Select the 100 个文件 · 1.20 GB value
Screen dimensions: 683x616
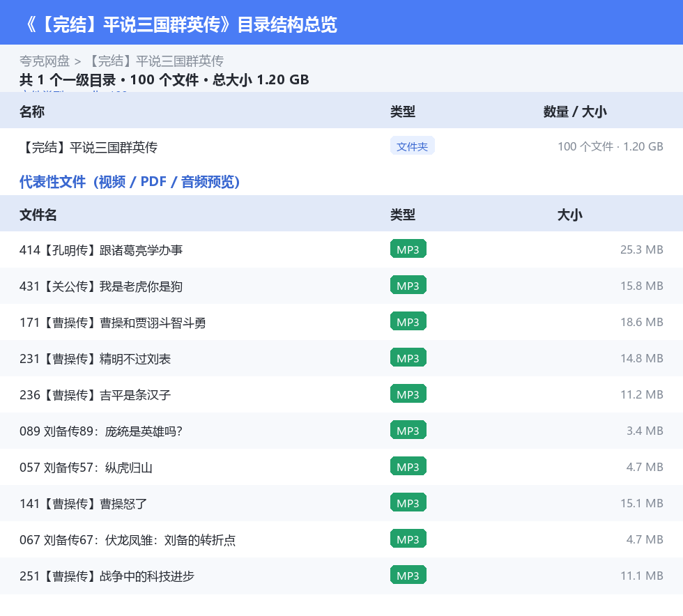pos(611,147)
